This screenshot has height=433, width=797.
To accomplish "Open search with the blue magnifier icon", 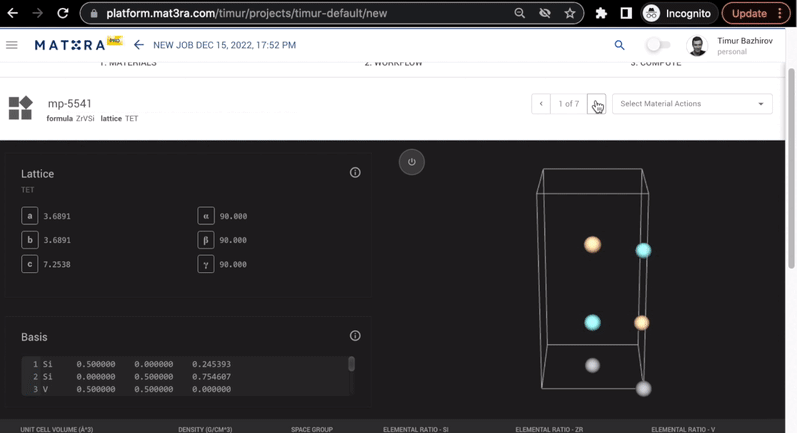I will 619,45.
